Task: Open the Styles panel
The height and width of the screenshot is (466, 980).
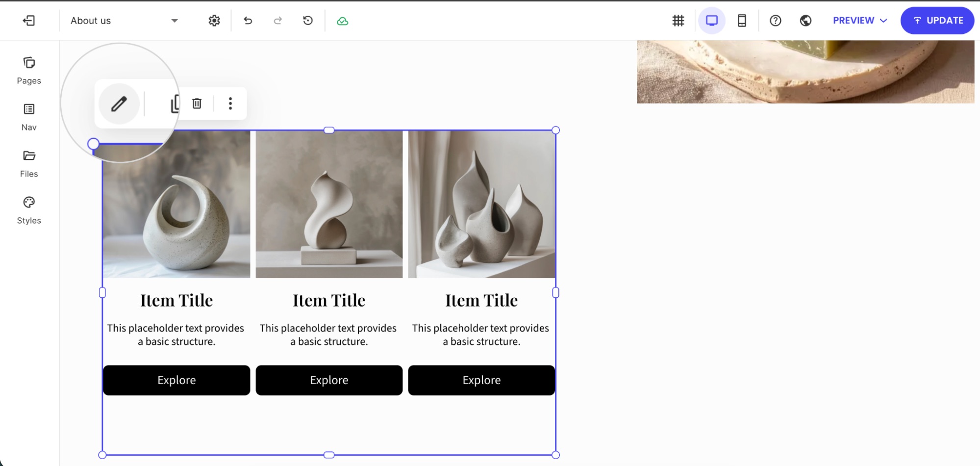Action: click(29, 210)
